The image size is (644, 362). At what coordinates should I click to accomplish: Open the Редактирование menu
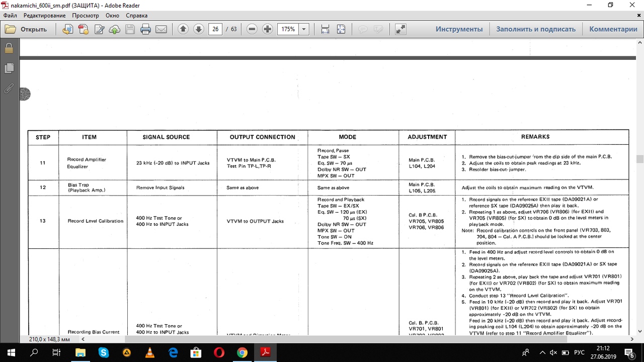(x=44, y=16)
